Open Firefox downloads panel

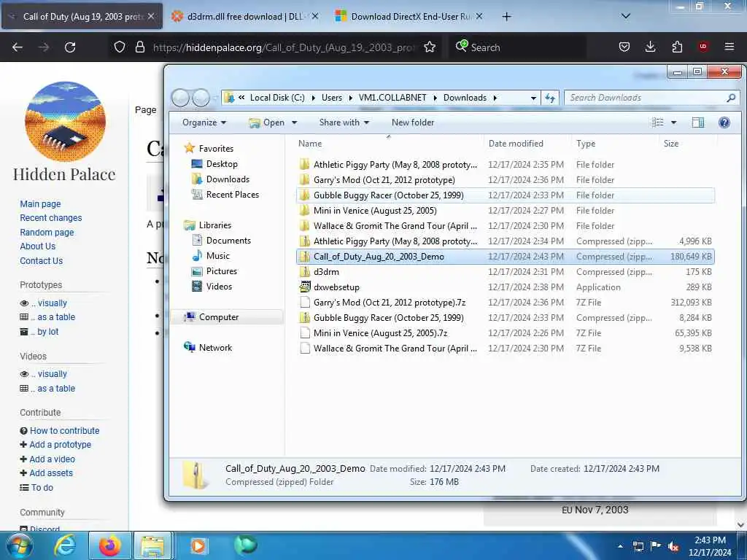coord(650,47)
